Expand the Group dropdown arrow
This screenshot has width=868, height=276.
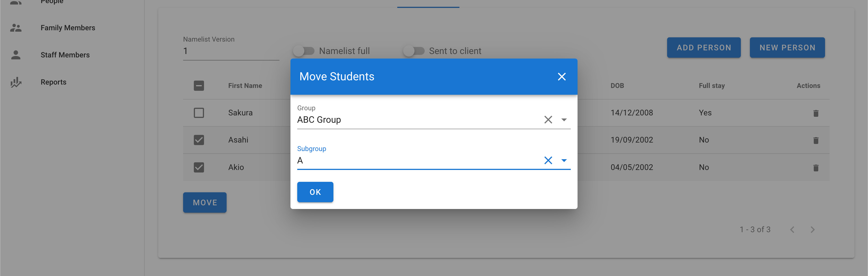(x=564, y=120)
